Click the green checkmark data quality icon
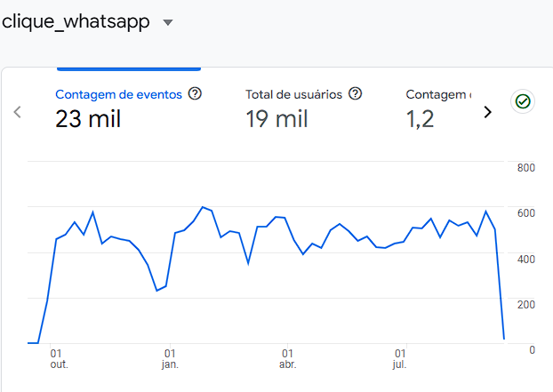The width and height of the screenshot is (553, 392). (523, 101)
